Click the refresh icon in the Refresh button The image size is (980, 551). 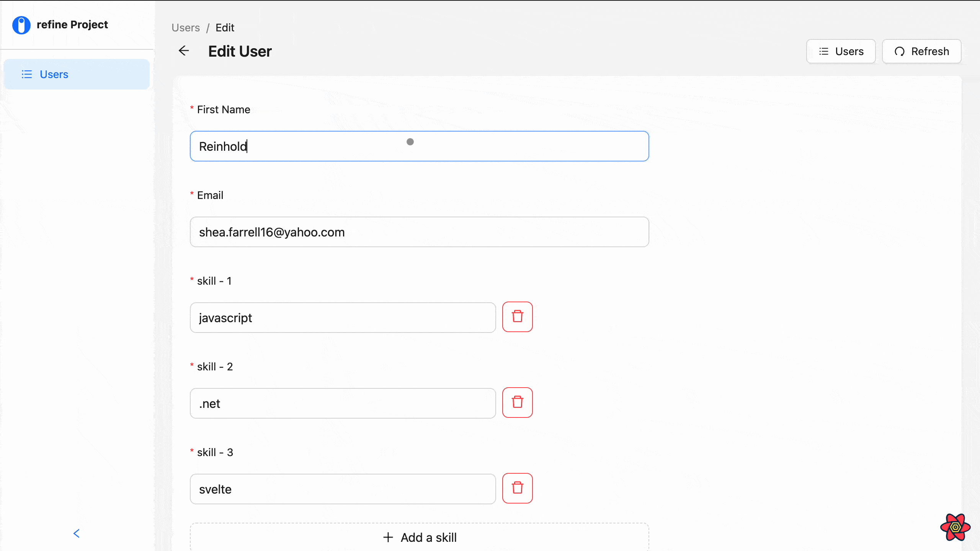[900, 51]
